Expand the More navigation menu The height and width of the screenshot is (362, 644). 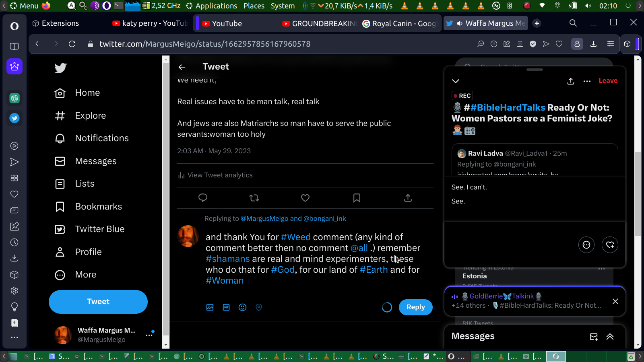(x=75, y=275)
